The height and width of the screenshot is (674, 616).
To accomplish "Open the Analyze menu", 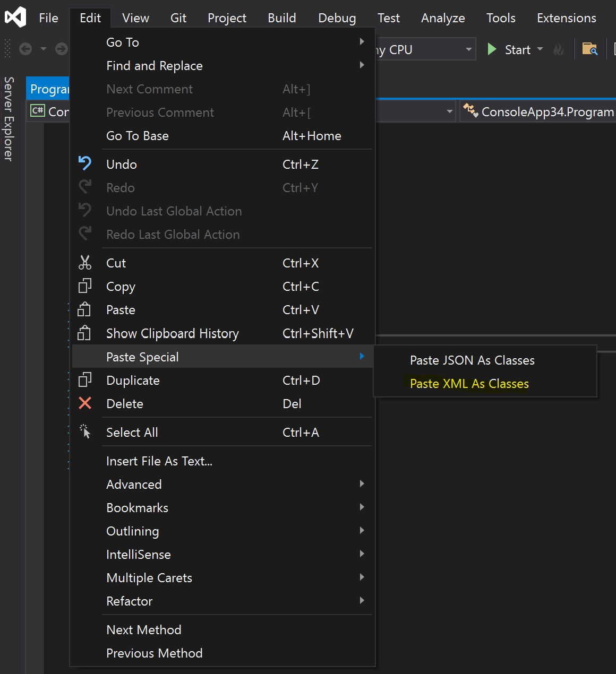I will pyautogui.click(x=443, y=18).
